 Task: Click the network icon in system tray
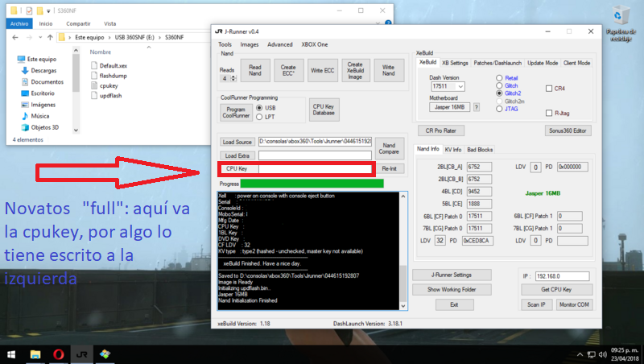tap(592, 354)
